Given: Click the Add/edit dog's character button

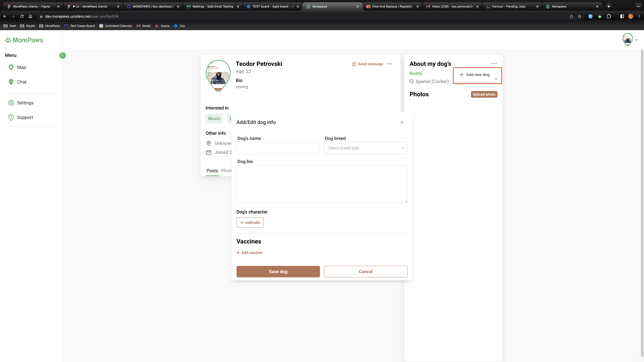Looking at the screenshot, I should click(x=250, y=223).
